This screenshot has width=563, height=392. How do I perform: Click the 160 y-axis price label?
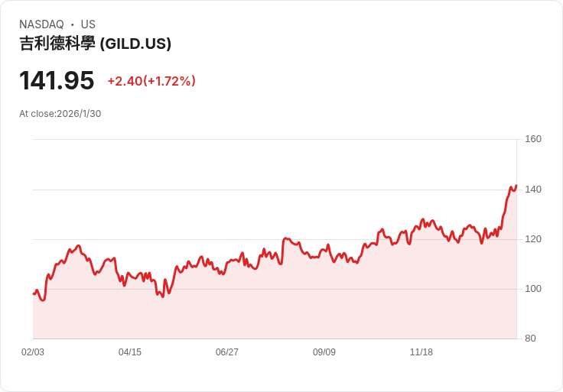(x=533, y=139)
